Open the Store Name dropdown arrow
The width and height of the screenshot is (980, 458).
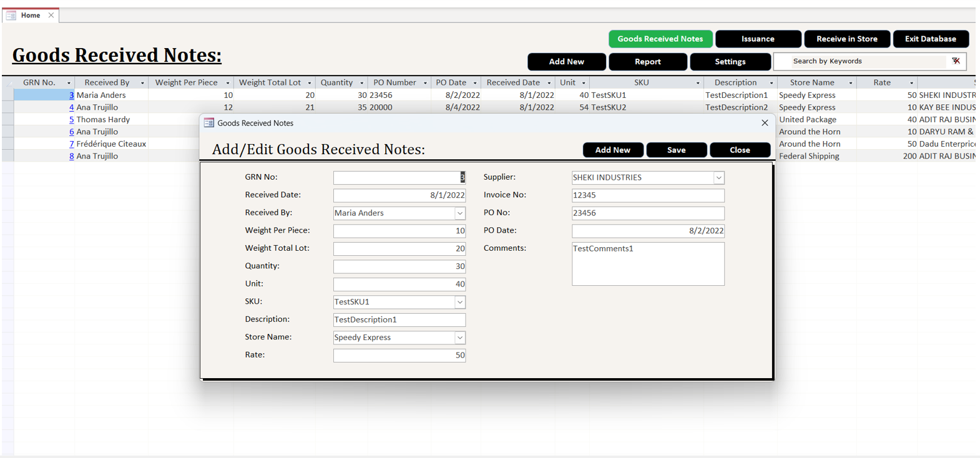click(459, 338)
